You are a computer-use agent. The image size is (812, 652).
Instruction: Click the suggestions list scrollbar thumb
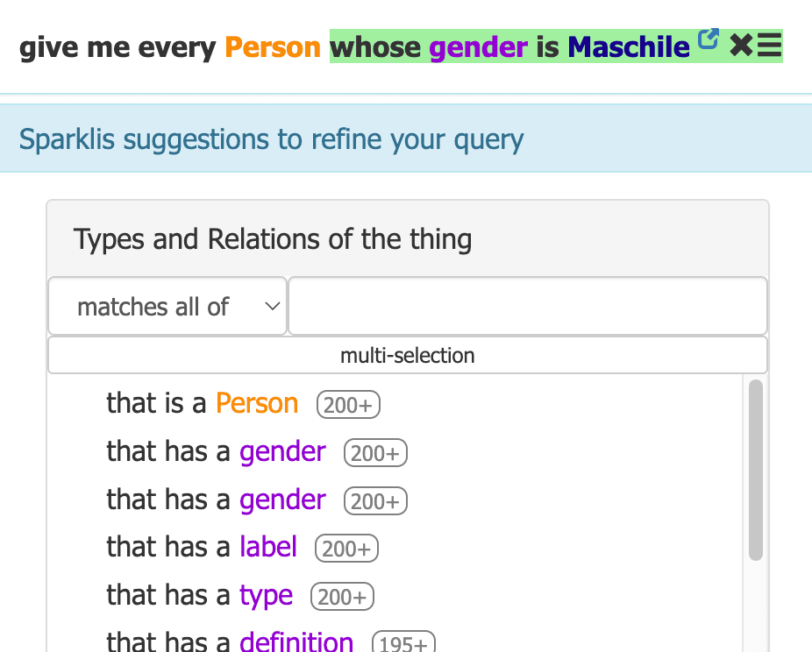[x=756, y=470]
